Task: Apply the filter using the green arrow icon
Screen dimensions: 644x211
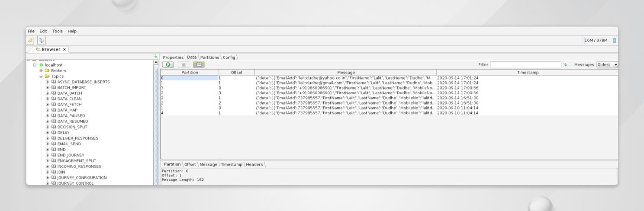Action: 565,65
